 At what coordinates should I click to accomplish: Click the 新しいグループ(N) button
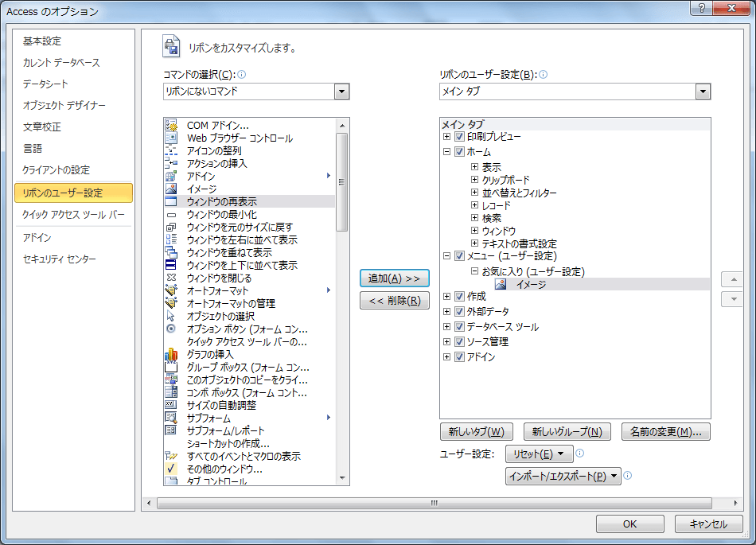point(567,432)
